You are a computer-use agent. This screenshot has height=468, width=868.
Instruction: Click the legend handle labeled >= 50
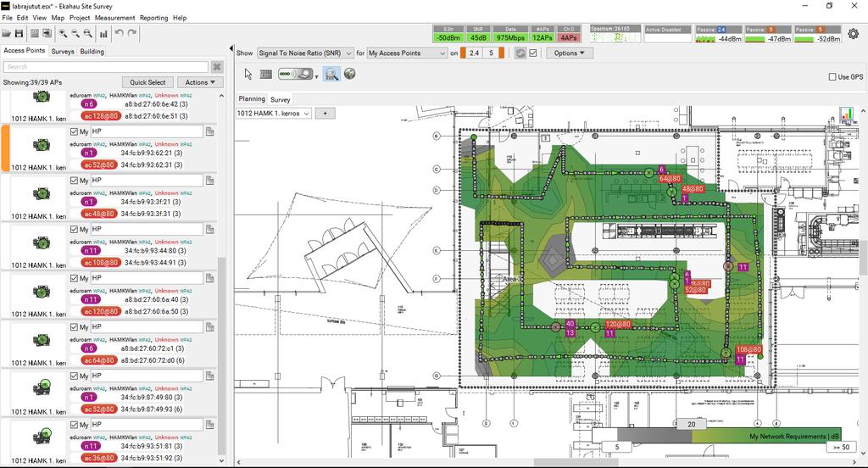pos(842,447)
